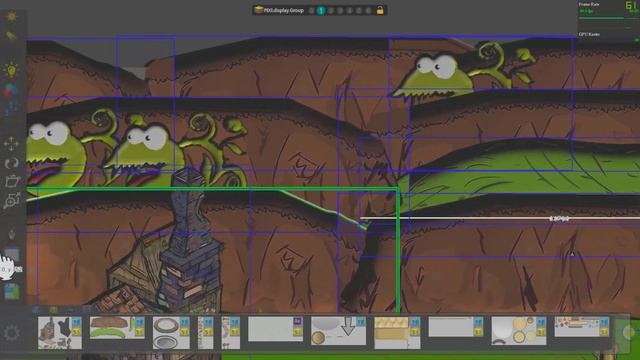Select the last gray circle before the lock
The image size is (640, 360).
[x=368, y=11]
